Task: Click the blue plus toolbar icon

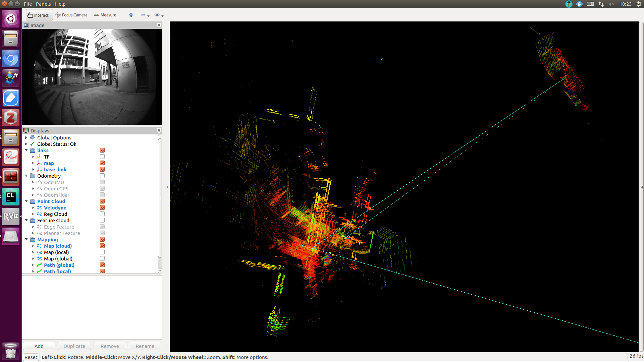Action: pyautogui.click(x=131, y=15)
